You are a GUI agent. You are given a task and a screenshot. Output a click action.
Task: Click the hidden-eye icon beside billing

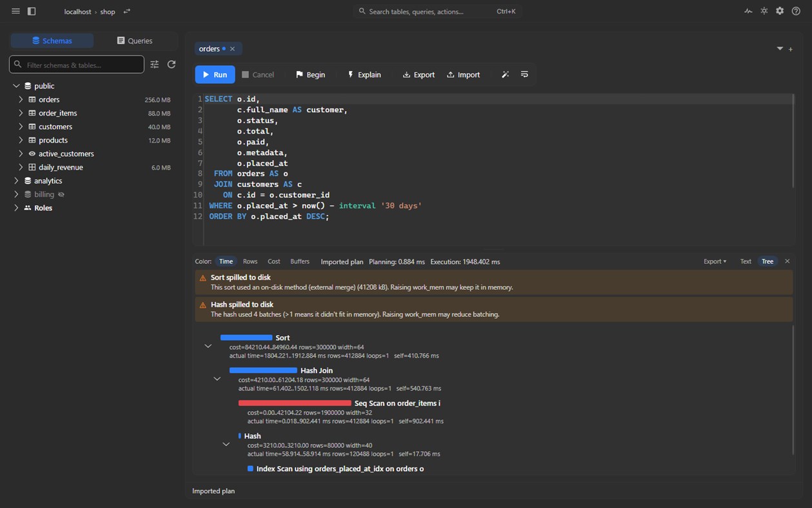[x=61, y=194]
